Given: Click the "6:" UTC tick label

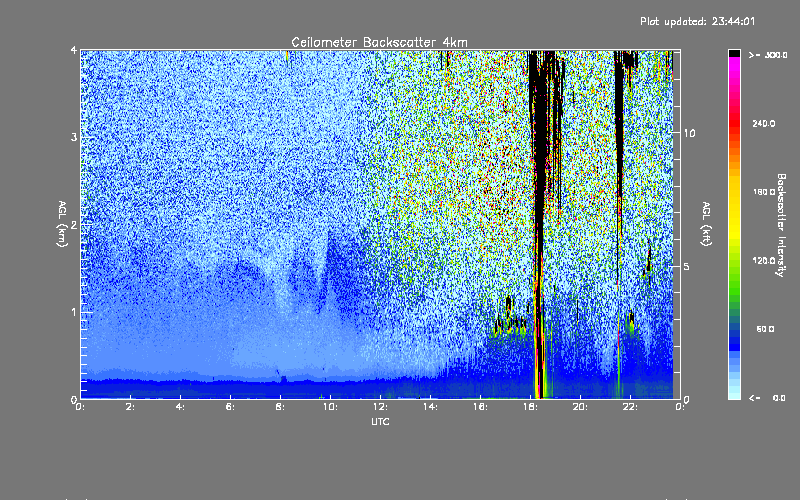Looking at the screenshot, I should tap(231, 407).
